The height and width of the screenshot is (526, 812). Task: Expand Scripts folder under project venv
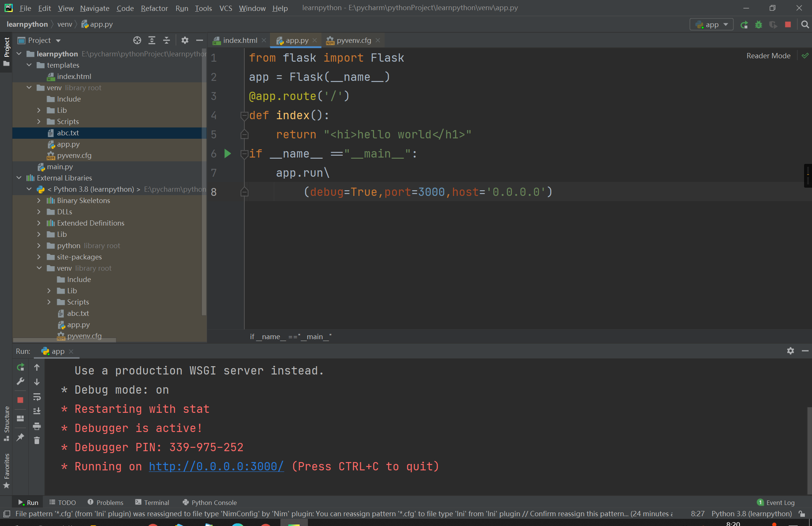pos(39,121)
